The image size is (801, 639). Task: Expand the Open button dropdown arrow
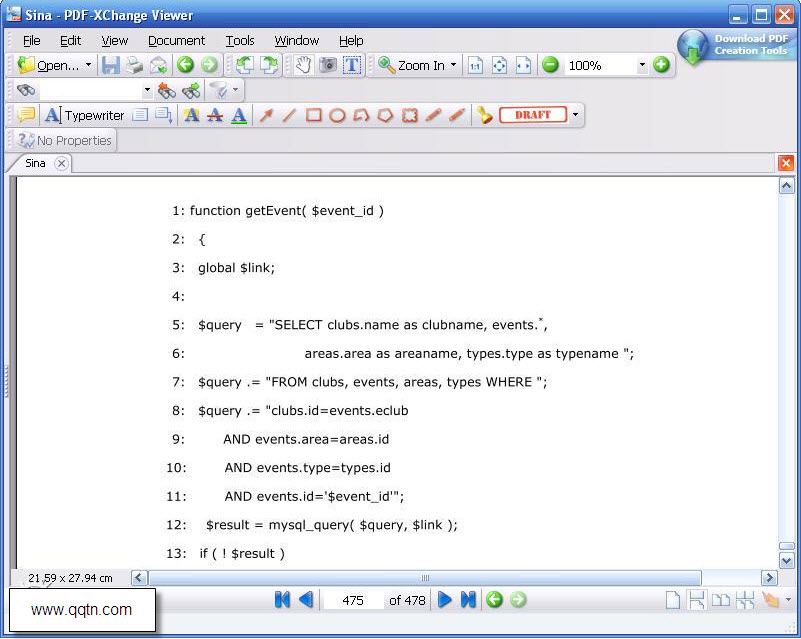(88, 65)
